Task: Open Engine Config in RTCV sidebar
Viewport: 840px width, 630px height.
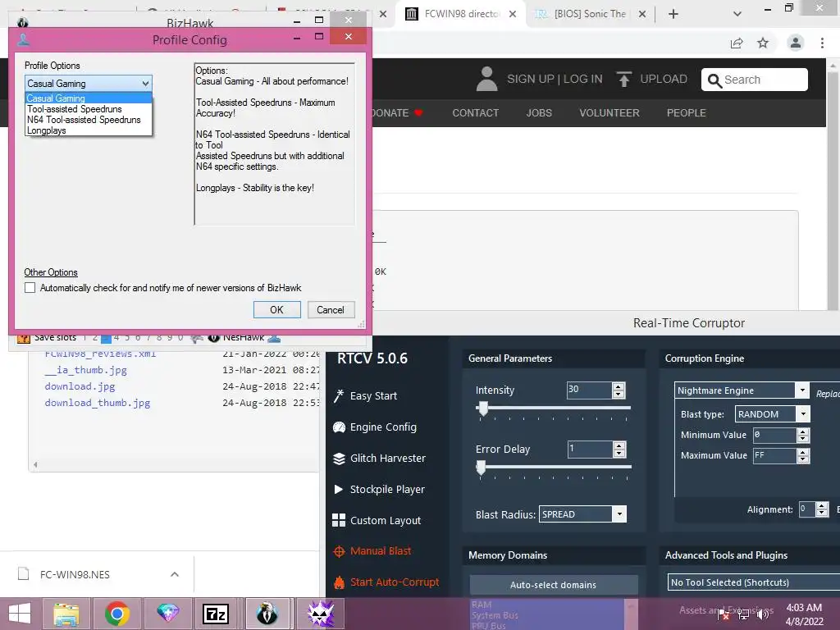Action: (374, 427)
